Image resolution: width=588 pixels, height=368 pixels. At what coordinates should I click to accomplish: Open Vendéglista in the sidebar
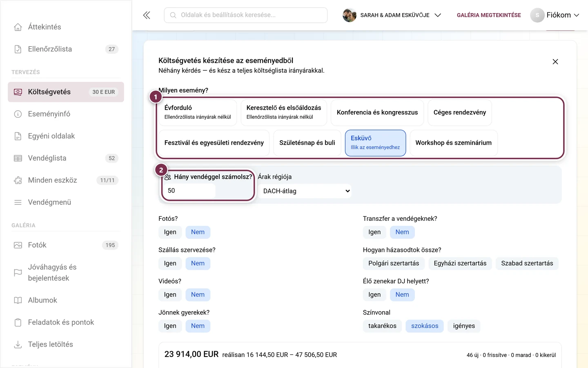(66, 158)
